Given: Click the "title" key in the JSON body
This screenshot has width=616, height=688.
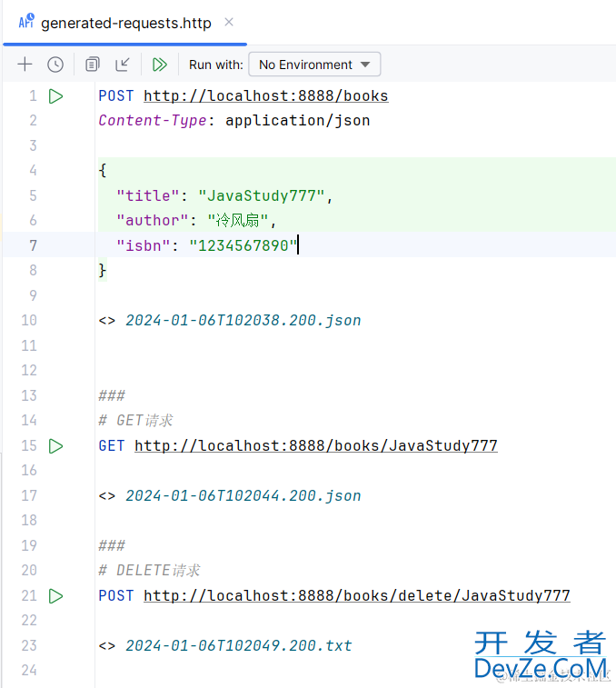Looking at the screenshot, I should click(x=148, y=195).
